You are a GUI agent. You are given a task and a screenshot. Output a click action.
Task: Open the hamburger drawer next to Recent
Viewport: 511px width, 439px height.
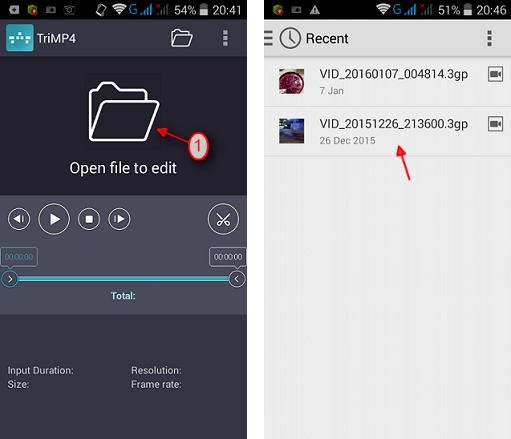(x=268, y=38)
